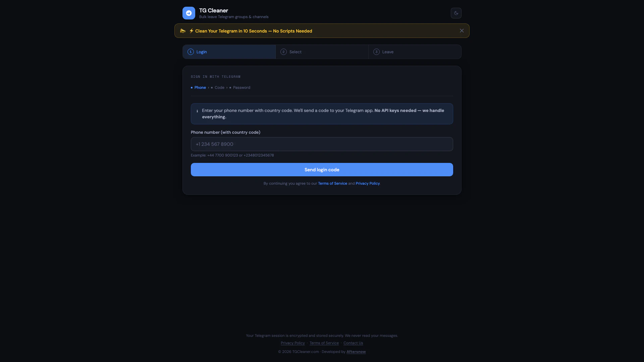
Task: Visit the Aftersnow developer link
Action: pos(356,352)
